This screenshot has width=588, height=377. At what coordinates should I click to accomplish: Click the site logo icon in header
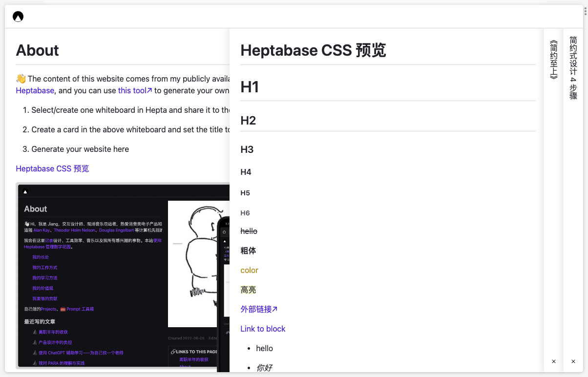tap(18, 17)
